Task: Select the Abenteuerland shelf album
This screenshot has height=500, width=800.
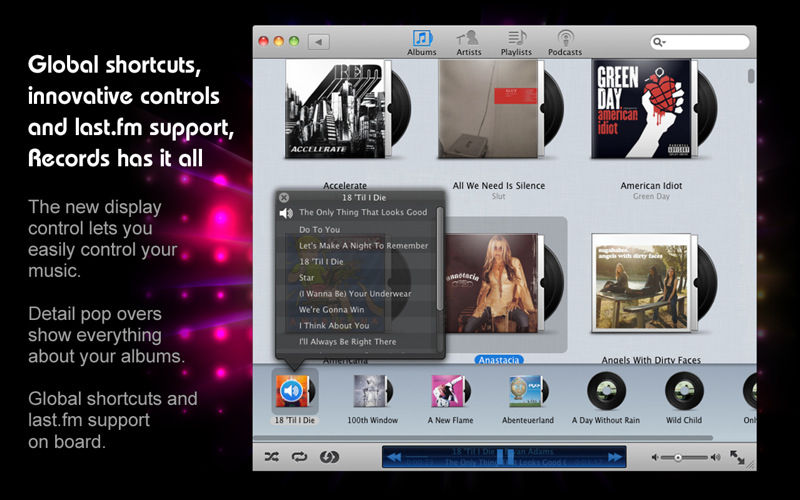Action: pyautogui.click(x=528, y=391)
